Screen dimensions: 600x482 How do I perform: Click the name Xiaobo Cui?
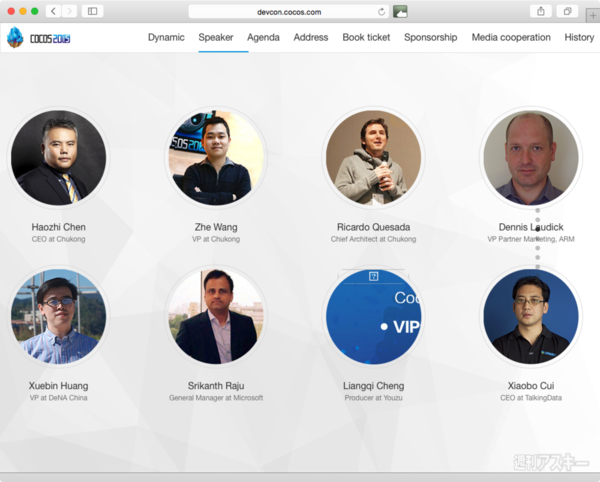531,386
